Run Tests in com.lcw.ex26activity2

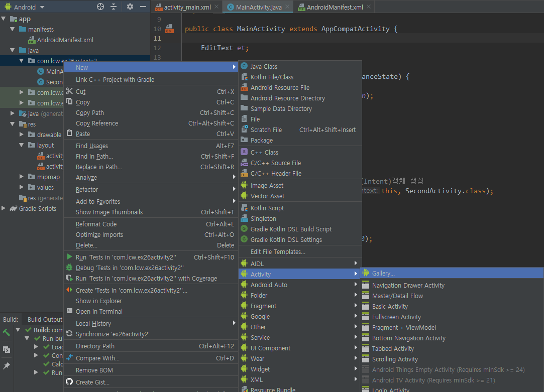pos(151,257)
